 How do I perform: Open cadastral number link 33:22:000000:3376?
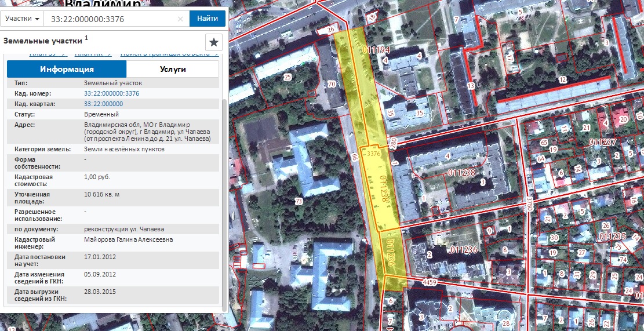point(111,93)
